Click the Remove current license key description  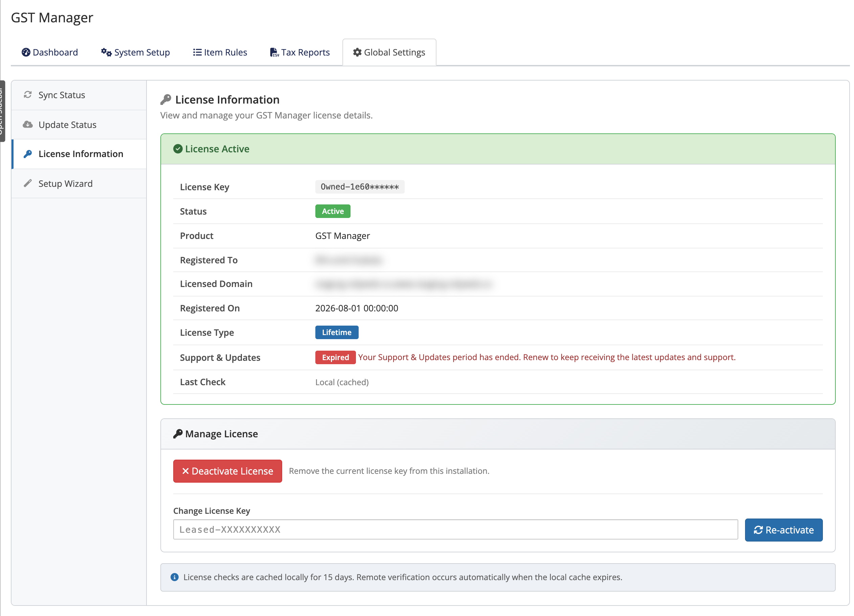point(389,470)
